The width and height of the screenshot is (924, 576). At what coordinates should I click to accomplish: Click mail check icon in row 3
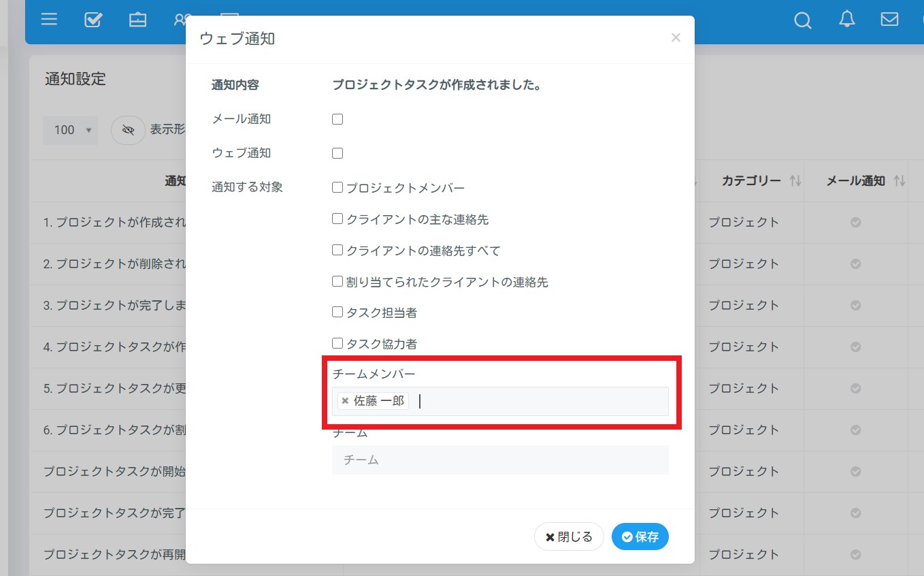tap(856, 305)
